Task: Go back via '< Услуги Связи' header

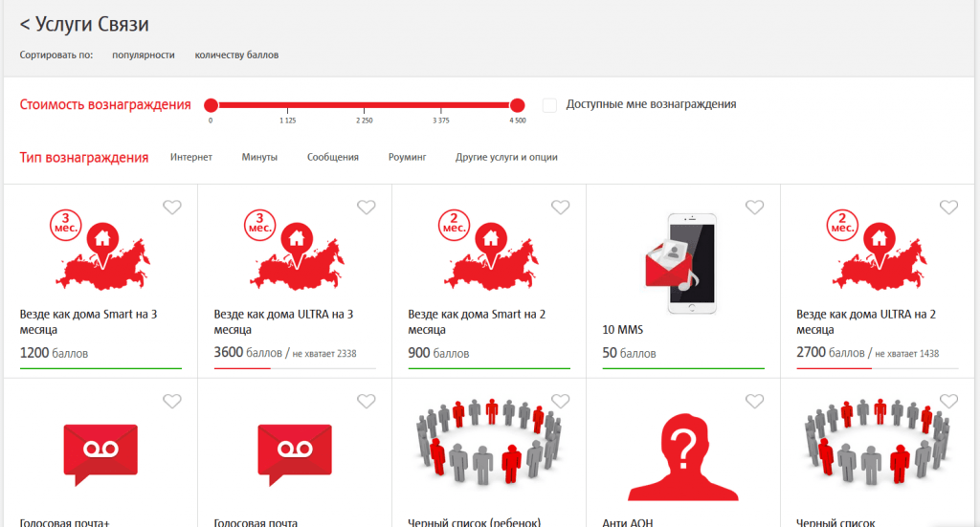Action: click(84, 24)
